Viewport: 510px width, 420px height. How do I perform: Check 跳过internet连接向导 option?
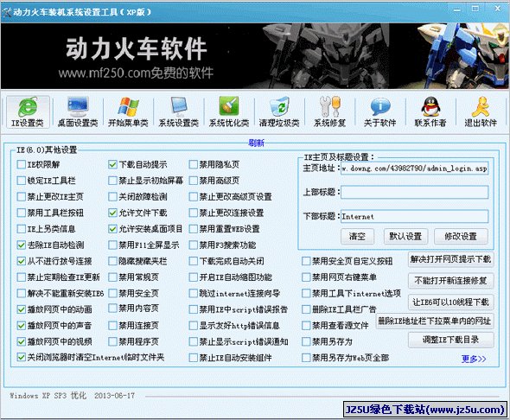(x=194, y=293)
